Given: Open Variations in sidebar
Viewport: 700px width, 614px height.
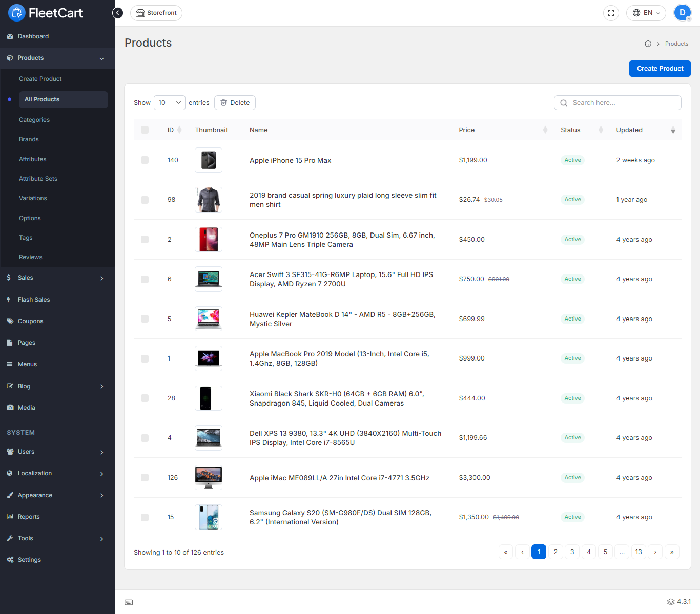Looking at the screenshot, I should [x=33, y=198].
